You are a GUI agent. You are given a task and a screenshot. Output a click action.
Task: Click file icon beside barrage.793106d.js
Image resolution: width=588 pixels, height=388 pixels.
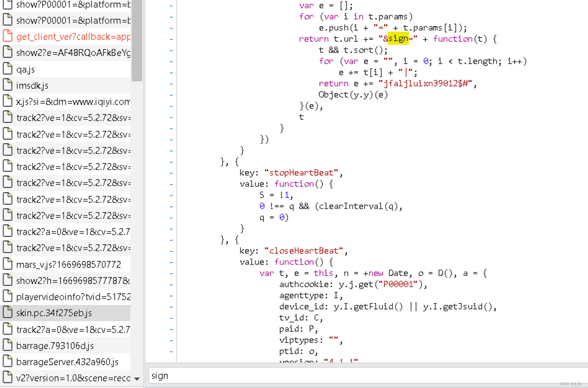click(7, 345)
